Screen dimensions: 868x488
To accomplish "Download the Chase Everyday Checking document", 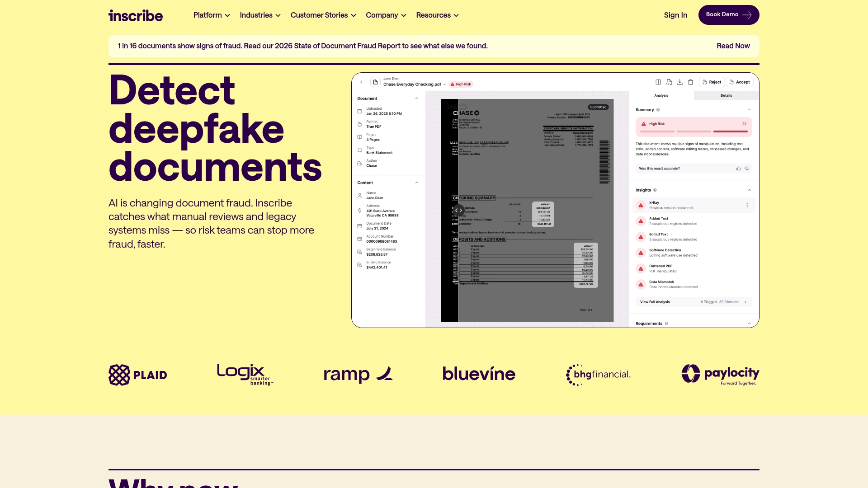I will pyautogui.click(x=680, y=82).
